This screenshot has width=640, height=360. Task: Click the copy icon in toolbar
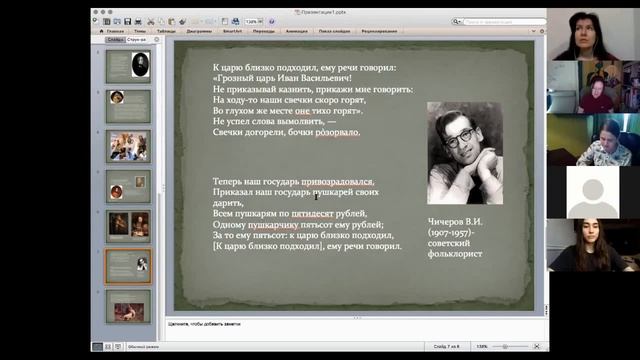pyautogui.click(x=161, y=22)
